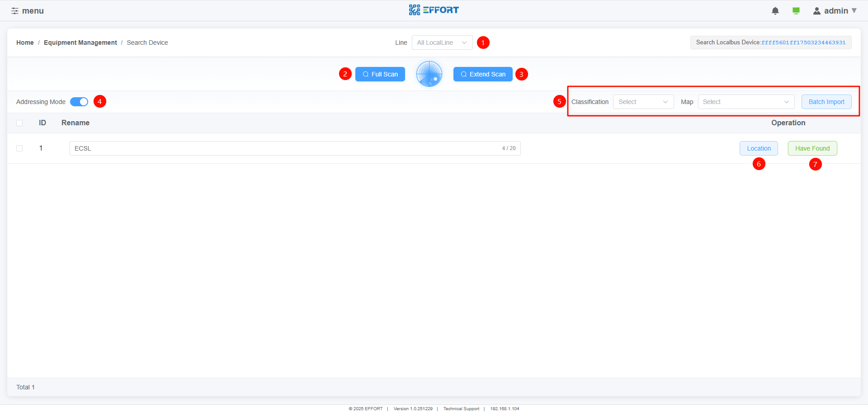Image resolution: width=868 pixels, height=412 pixels.
Task: Open the menu hamburger icon
Action: (x=15, y=11)
